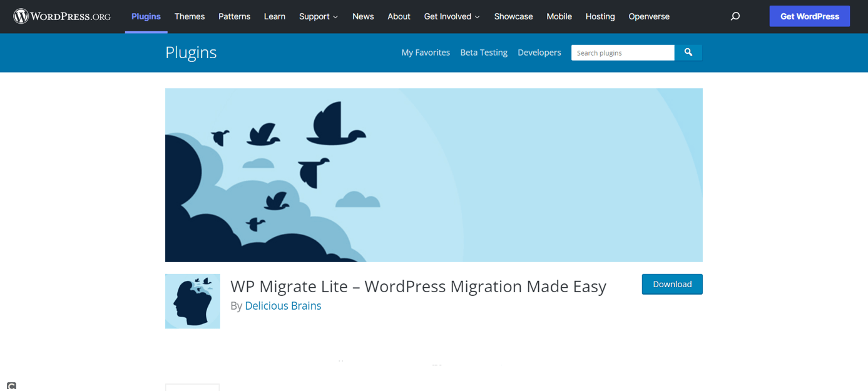Click the WP Migrate Lite plugin title
The height and width of the screenshot is (391, 868).
[418, 287]
